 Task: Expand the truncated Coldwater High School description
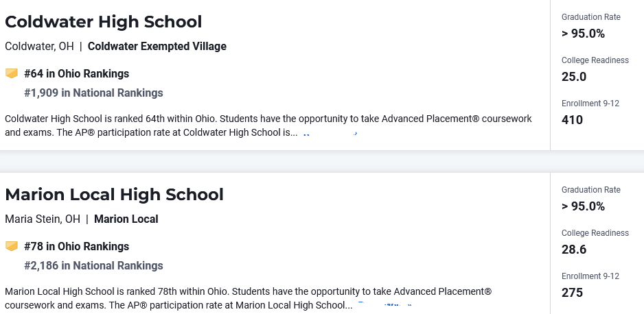coord(330,134)
